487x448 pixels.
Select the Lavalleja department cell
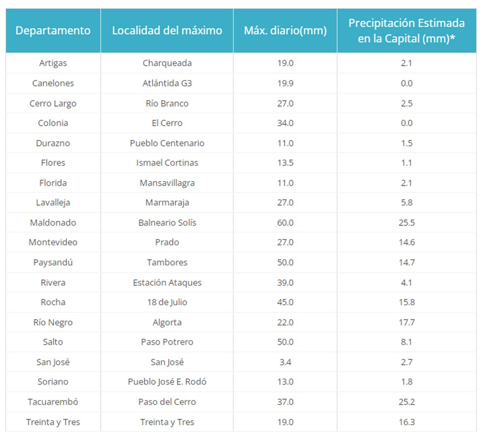(53, 202)
